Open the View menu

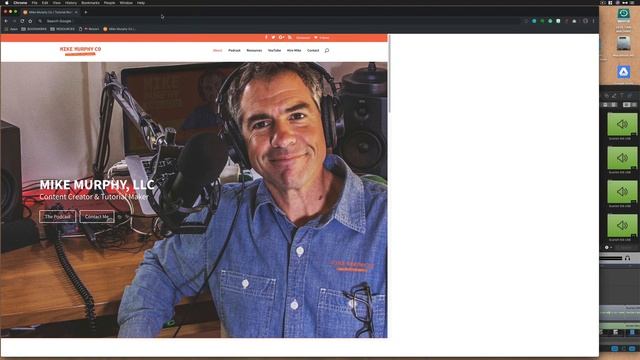point(57,2)
